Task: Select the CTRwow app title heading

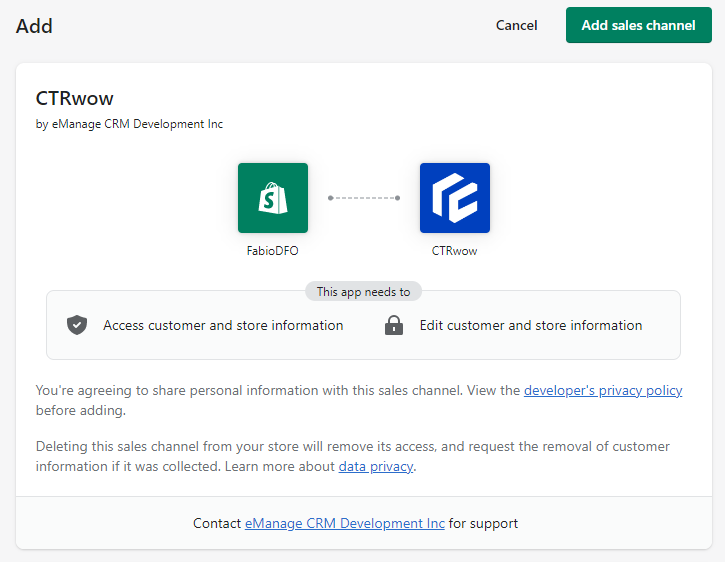Action: (74, 98)
